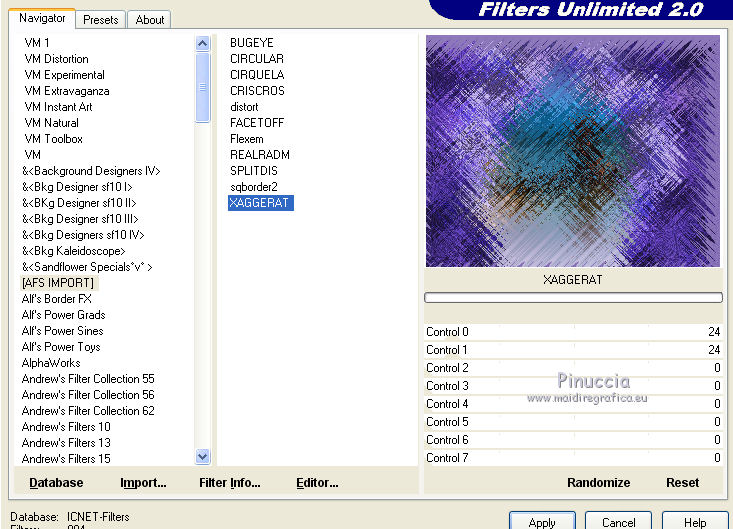Select the &<Bkg Designers sf10 IV> category
This screenshot has height=529, width=733.
(x=83, y=235)
